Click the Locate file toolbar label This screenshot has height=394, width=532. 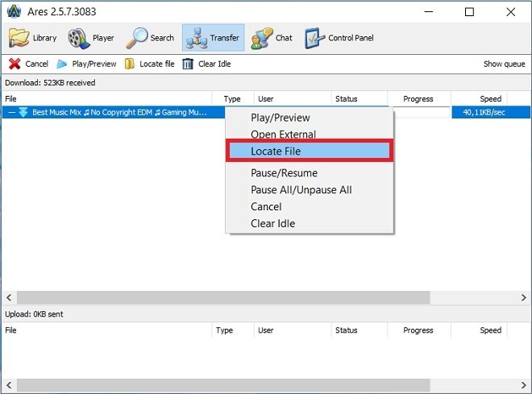click(156, 64)
